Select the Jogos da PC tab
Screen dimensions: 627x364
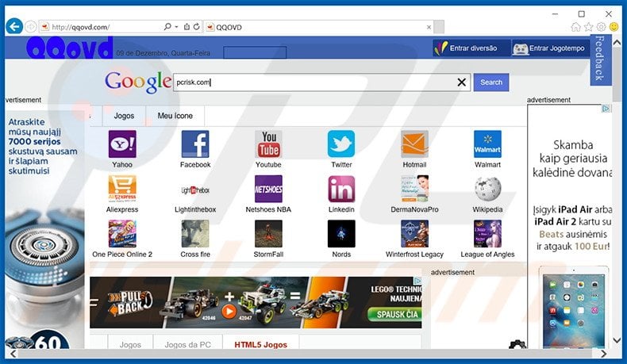point(187,343)
